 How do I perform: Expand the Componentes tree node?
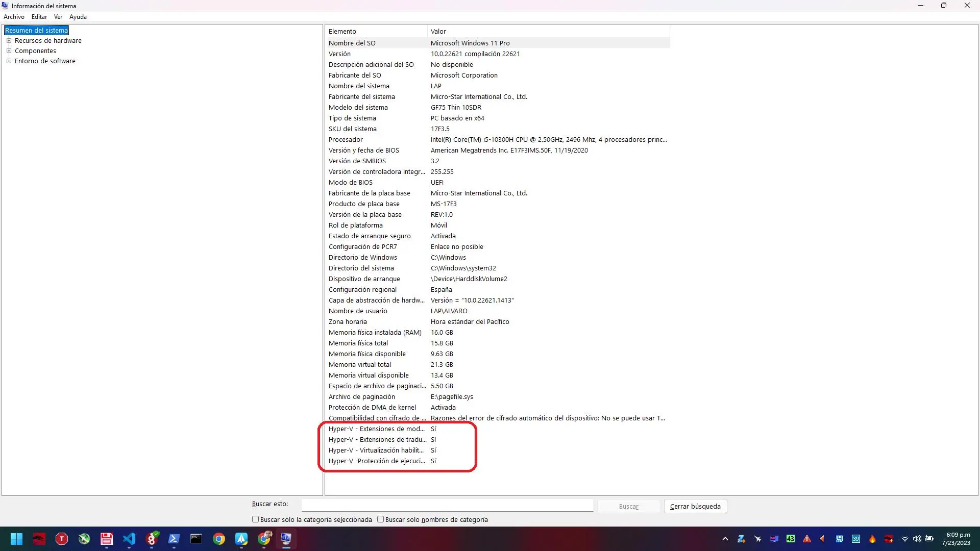pos(9,51)
